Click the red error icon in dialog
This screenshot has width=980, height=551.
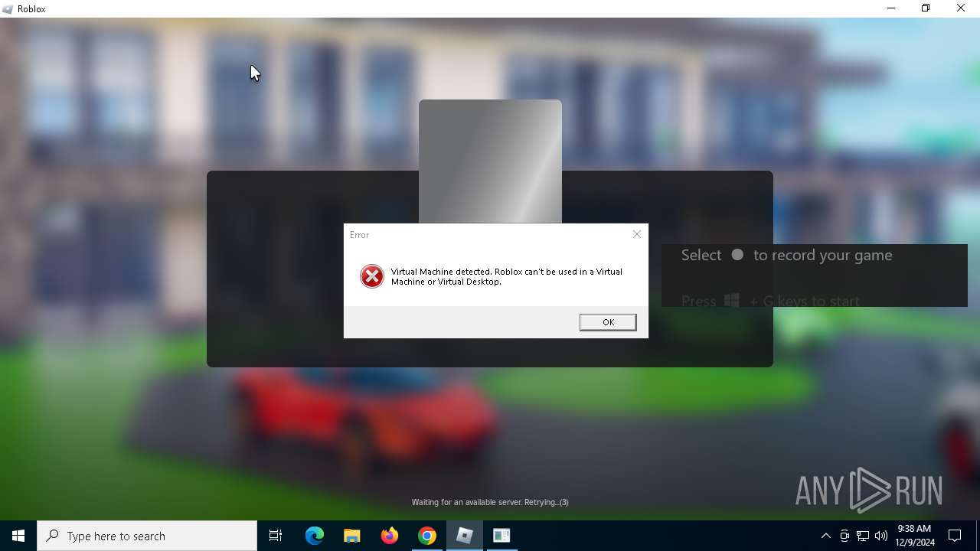[x=372, y=276]
